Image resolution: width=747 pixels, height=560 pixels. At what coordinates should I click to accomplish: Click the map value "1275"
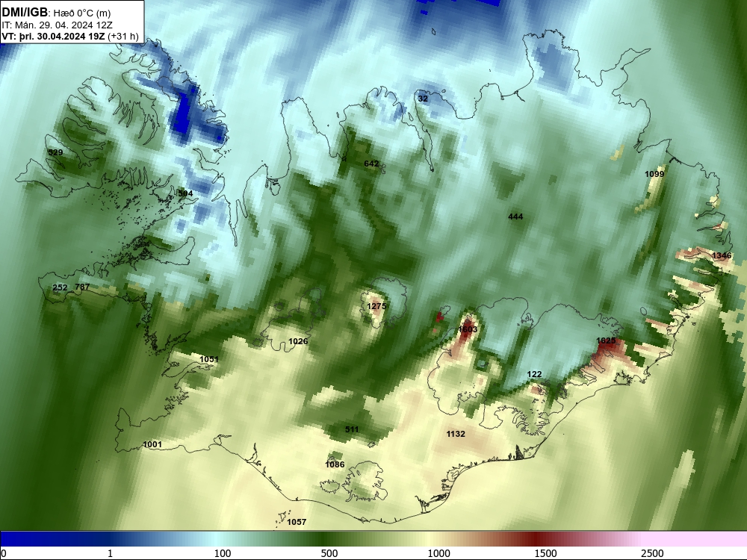(376, 306)
